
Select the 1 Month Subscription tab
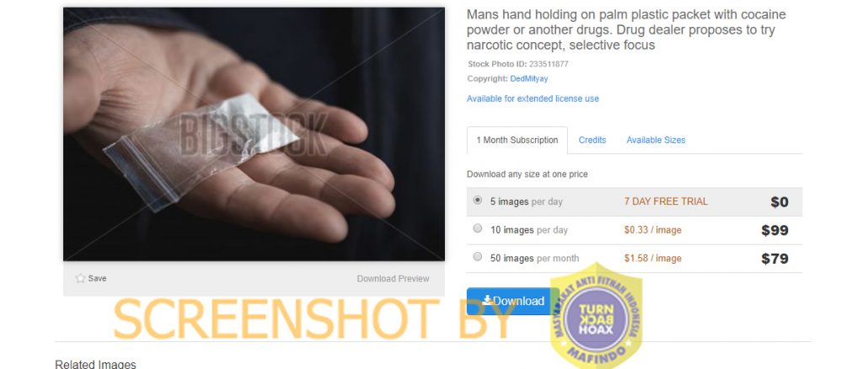coord(517,141)
